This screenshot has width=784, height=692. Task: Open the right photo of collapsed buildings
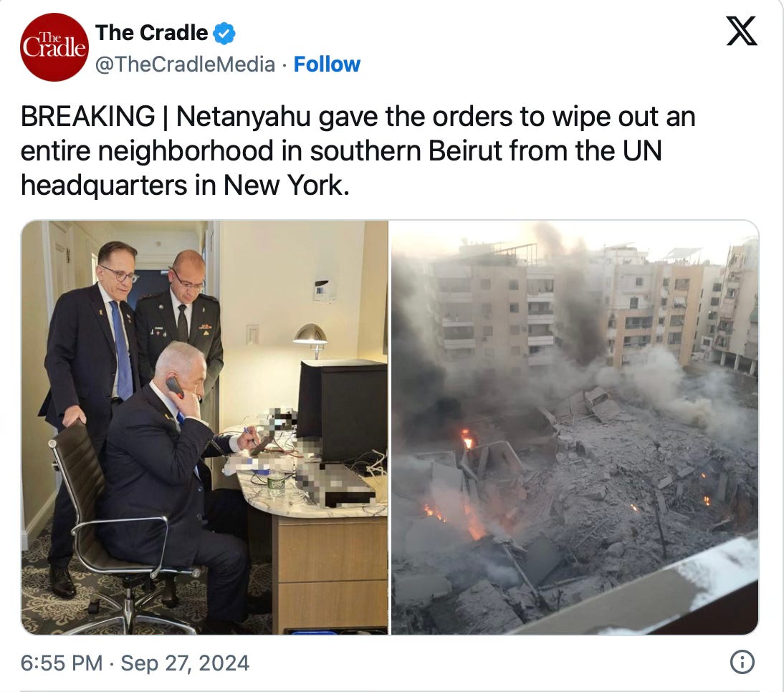575,427
